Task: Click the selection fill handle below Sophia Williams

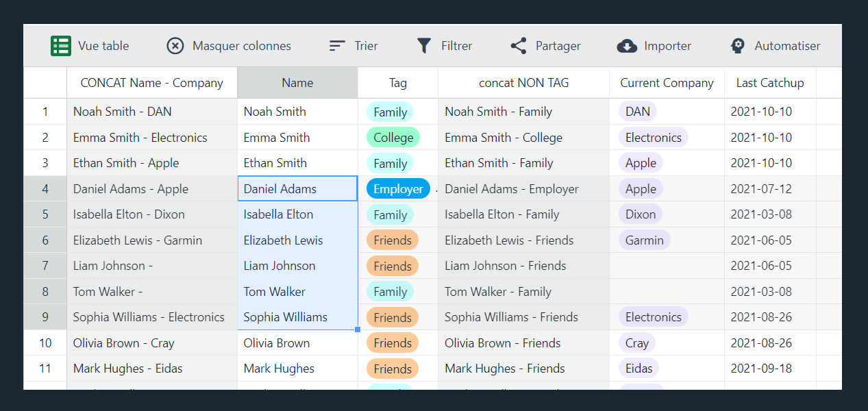Action: click(x=358, y=329)
